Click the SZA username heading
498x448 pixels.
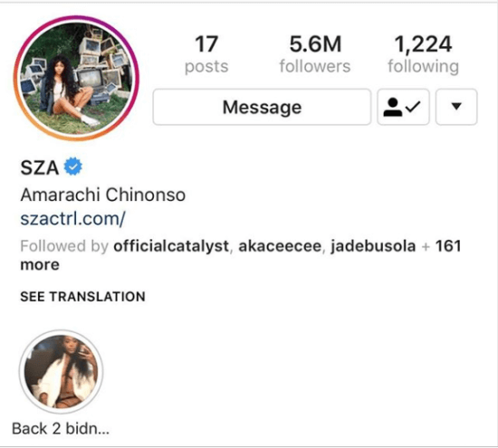[x=40, y=167]
